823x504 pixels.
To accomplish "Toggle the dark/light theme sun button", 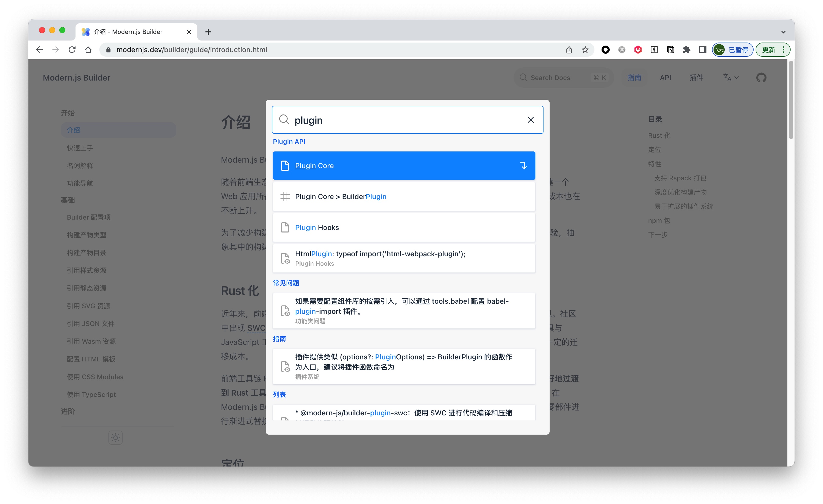I will coord(116,437).
